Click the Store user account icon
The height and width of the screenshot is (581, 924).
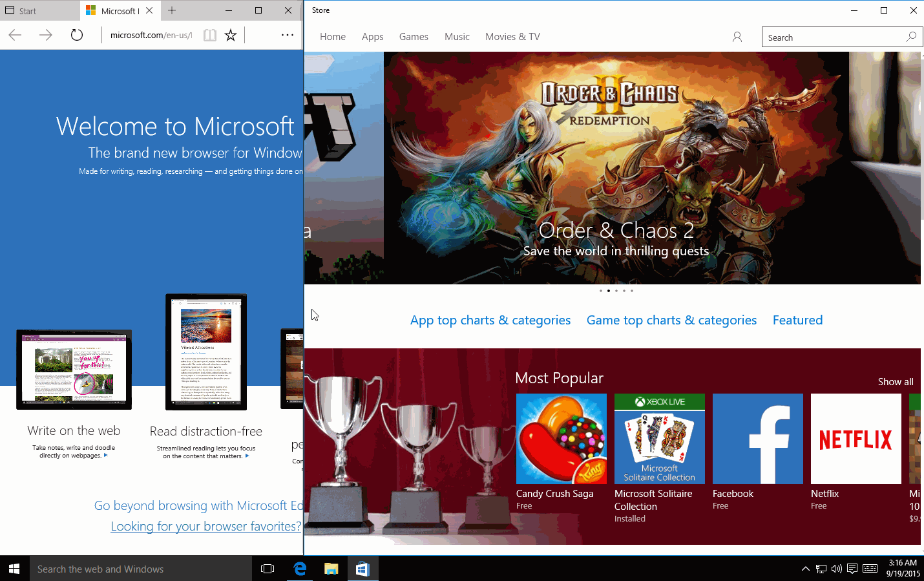click(737, 37)
